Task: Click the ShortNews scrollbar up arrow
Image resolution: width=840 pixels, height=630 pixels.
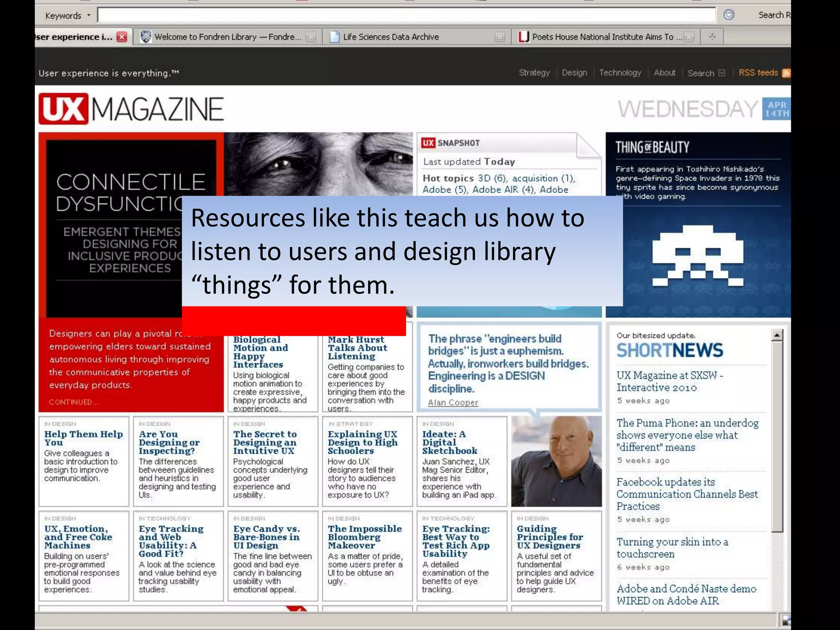Action: tap(777, 335)
